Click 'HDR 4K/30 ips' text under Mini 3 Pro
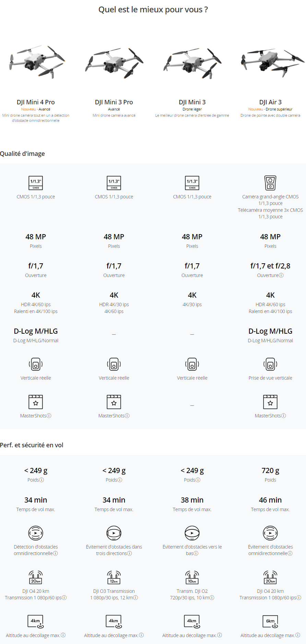 point(114,304)
